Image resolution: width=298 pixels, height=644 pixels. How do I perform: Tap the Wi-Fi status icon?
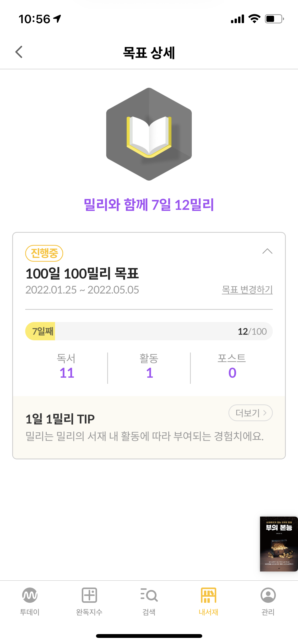click(x=254, y=19)
